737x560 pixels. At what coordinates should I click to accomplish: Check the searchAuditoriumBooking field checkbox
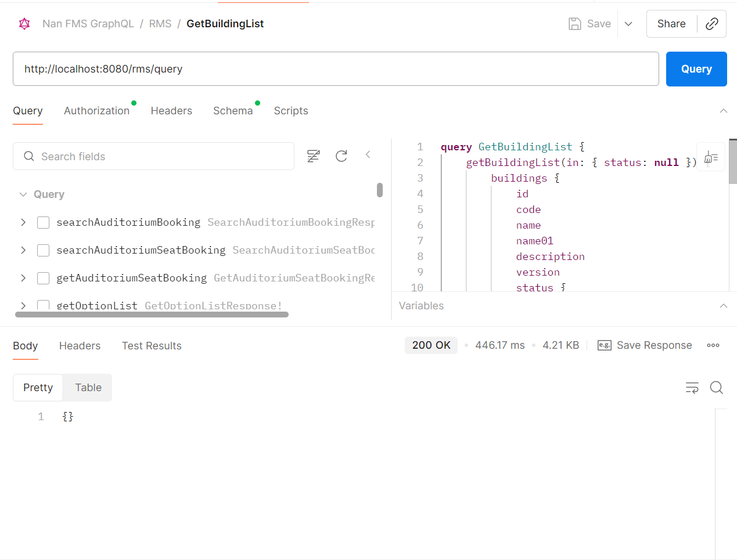(43, 222)
